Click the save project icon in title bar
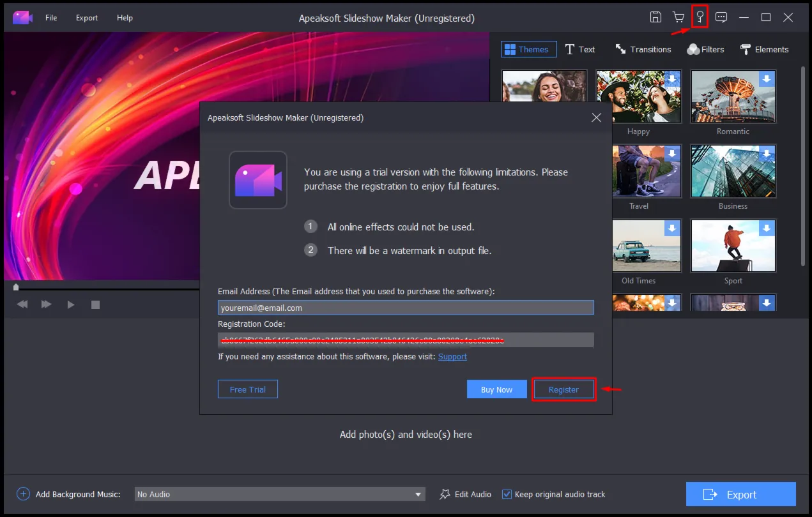The height and width of the screenshot is (517, 812). 655,17
